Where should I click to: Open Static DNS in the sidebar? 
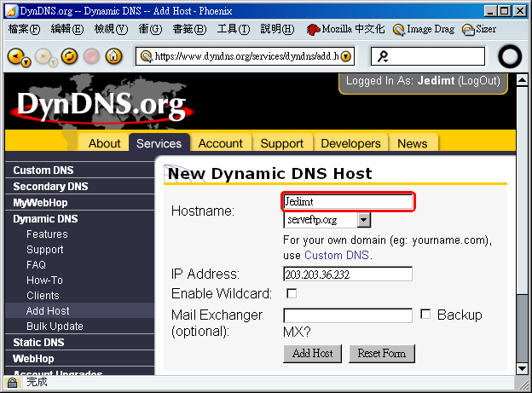[x=38, y=343]
